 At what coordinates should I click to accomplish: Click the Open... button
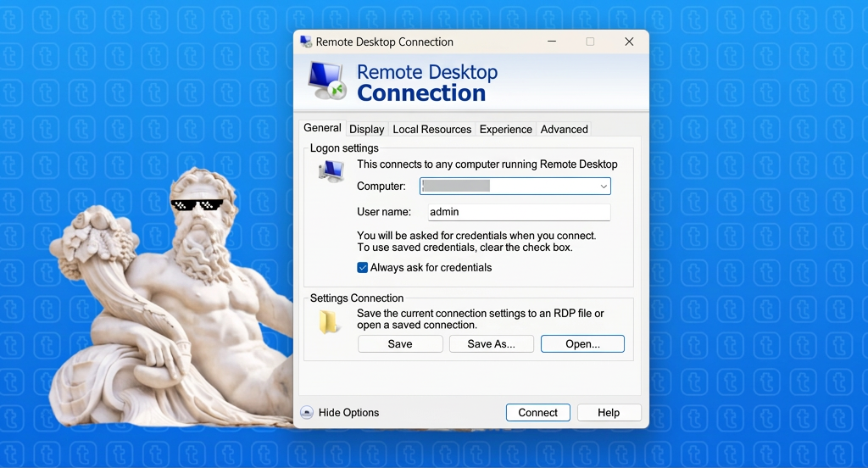click(582, 344)
